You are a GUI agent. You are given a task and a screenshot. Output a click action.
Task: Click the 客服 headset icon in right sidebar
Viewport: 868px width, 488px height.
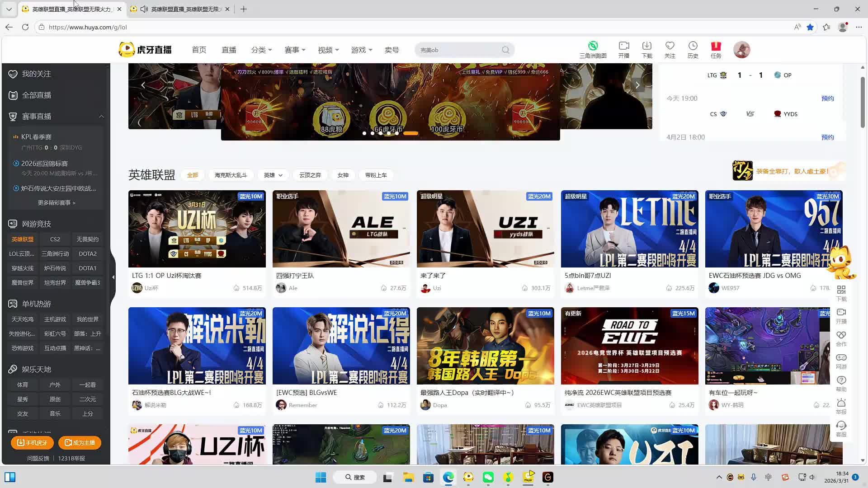(x=841, y=426)
